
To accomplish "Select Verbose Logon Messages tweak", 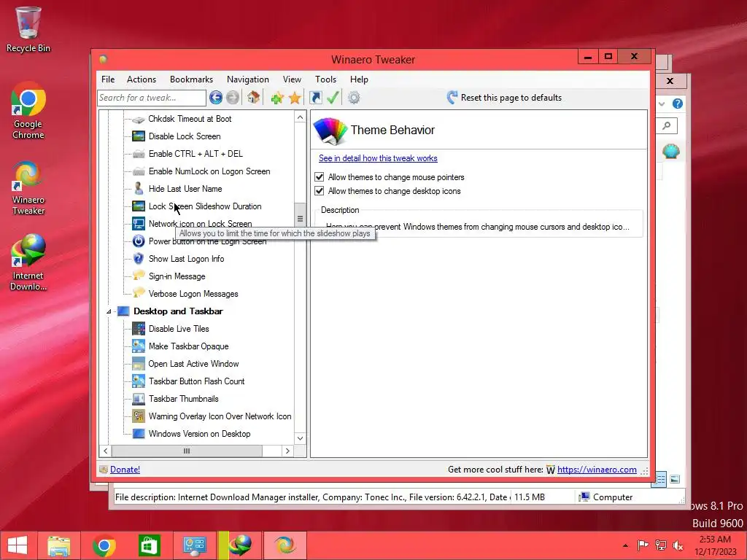I will [x=193, y=294].
